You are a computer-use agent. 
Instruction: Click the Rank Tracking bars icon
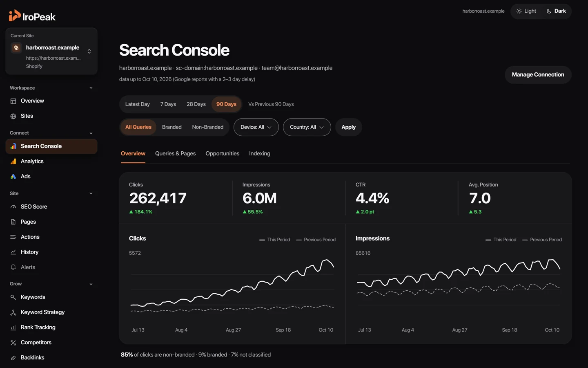[13, 328]
